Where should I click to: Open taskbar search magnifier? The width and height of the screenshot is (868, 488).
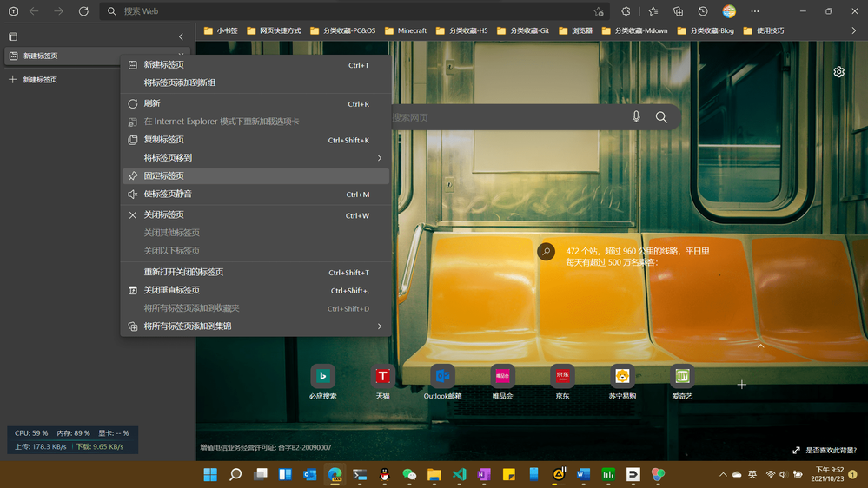coord(235,475)
